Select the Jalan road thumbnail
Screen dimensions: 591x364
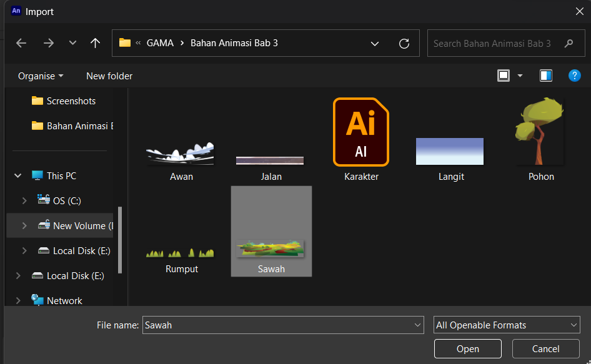pyautogui.click(x=270, y=160)
